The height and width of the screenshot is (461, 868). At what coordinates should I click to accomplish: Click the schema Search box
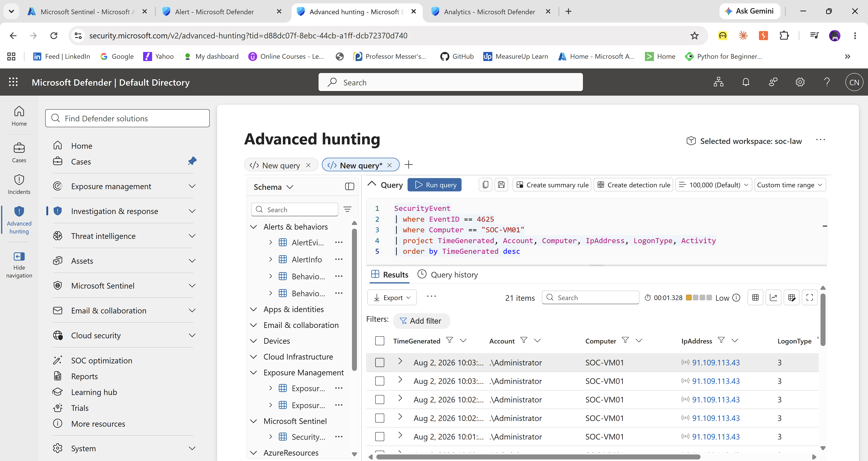[295, 209]
